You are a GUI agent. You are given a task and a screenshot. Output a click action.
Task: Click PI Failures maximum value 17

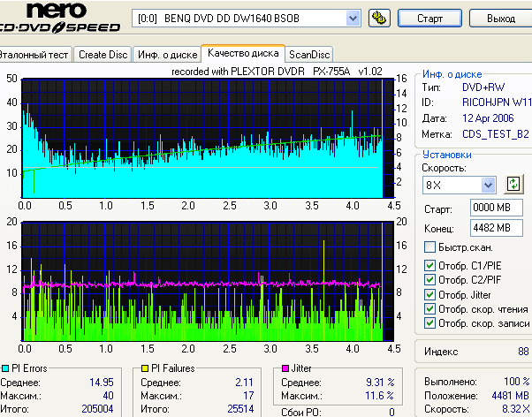coord(248,396)
